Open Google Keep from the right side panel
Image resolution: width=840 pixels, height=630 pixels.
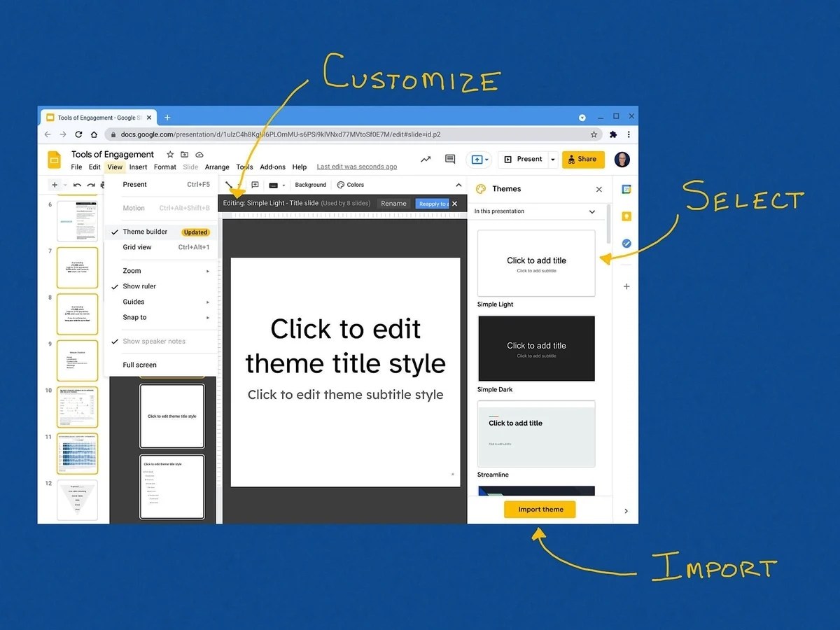pos(626,216)
